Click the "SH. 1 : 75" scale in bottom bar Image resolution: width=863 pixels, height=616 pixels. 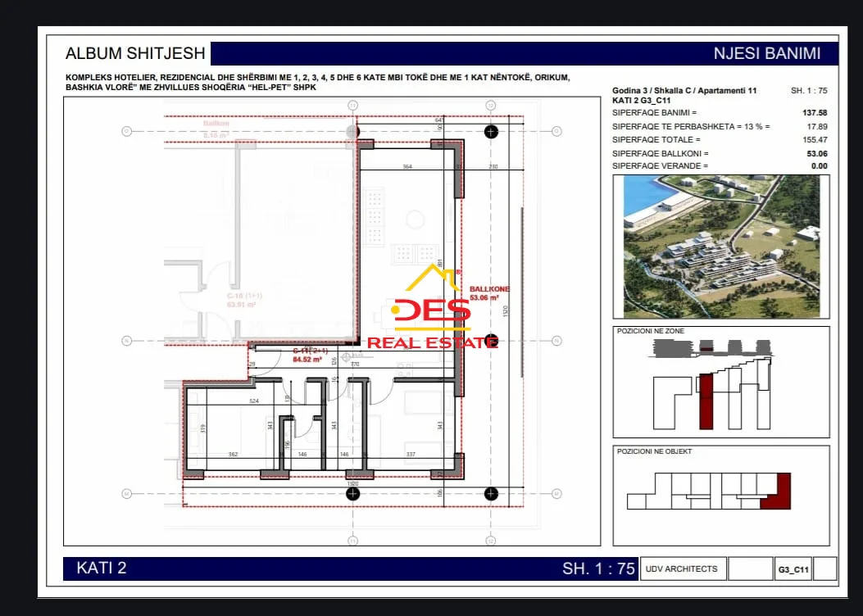598,568
